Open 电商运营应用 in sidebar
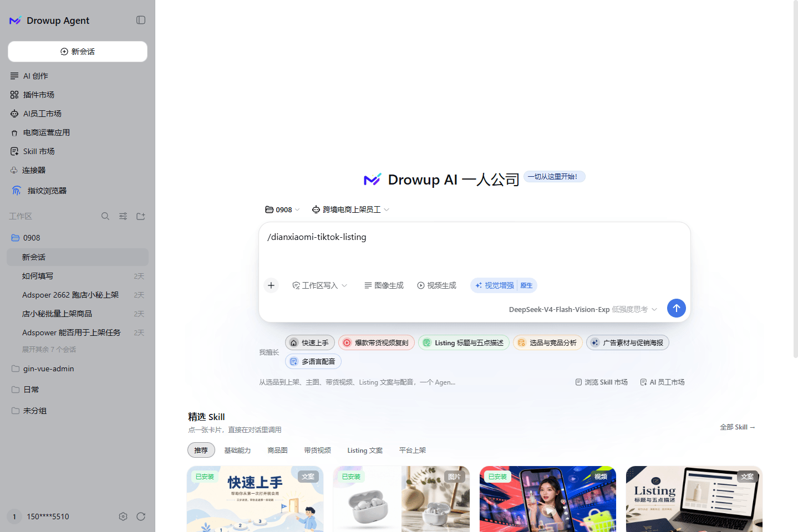The width and height of the screenshot is (798, 532). [x=78, y=132]
